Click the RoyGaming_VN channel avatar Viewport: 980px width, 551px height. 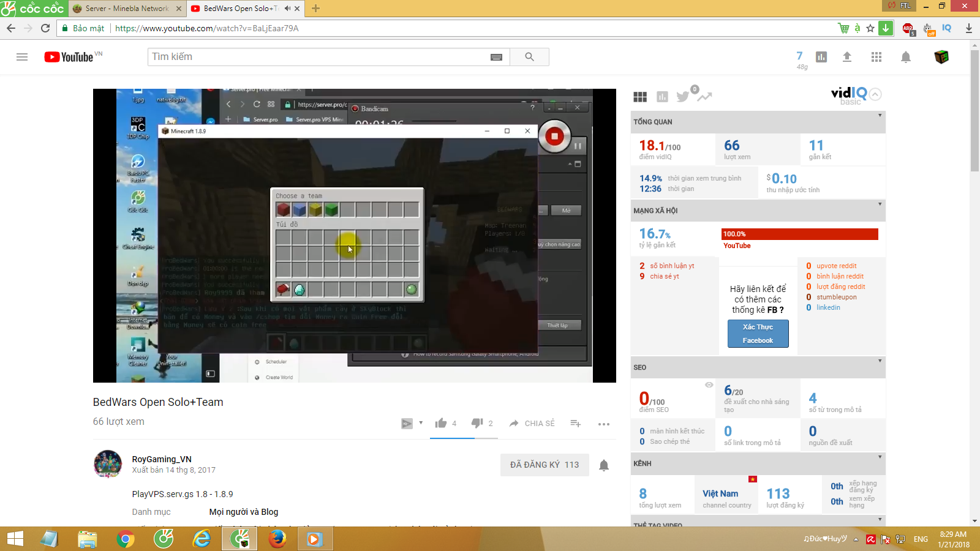(108, 464)
